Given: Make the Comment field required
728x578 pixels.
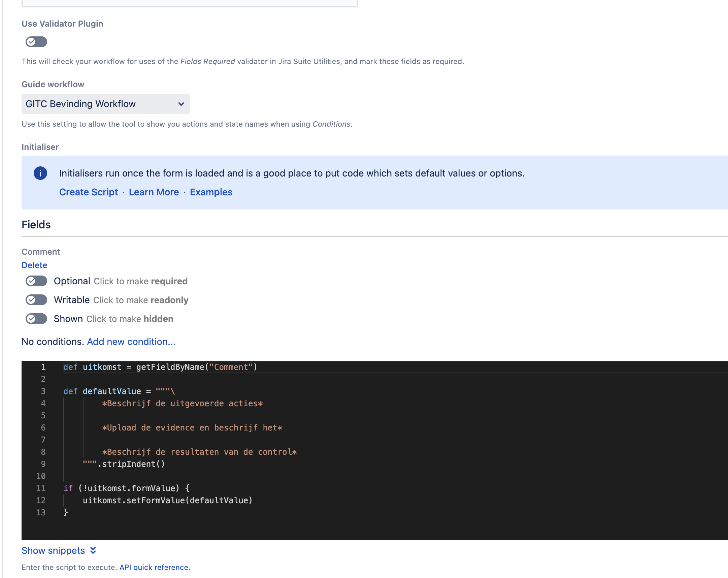Looking at the screenshot, I should [x=36, y=281].
